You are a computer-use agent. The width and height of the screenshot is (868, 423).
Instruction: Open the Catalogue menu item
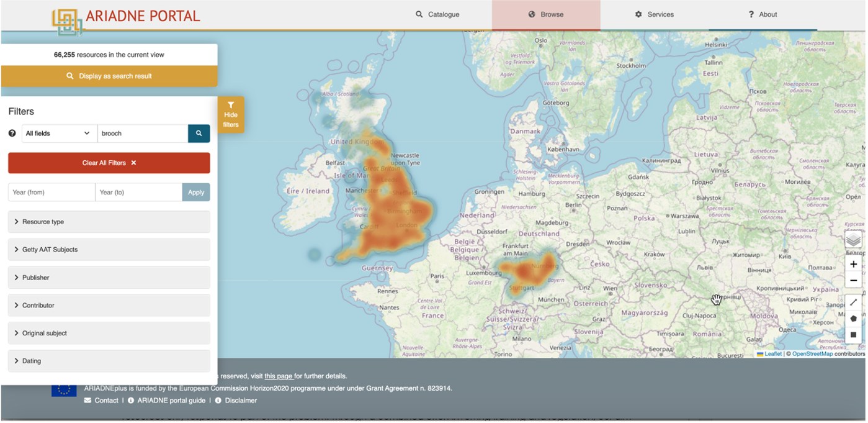pyautogui.click(x=437, y=14)
